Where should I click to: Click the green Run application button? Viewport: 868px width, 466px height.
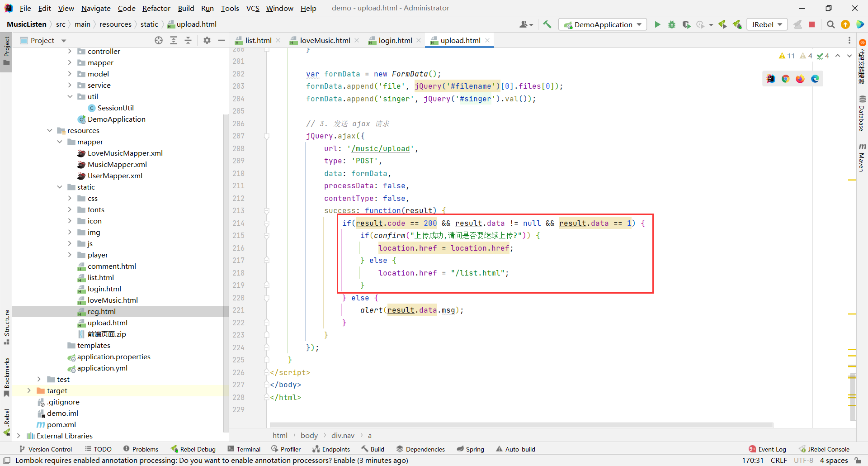coord(657,24)
